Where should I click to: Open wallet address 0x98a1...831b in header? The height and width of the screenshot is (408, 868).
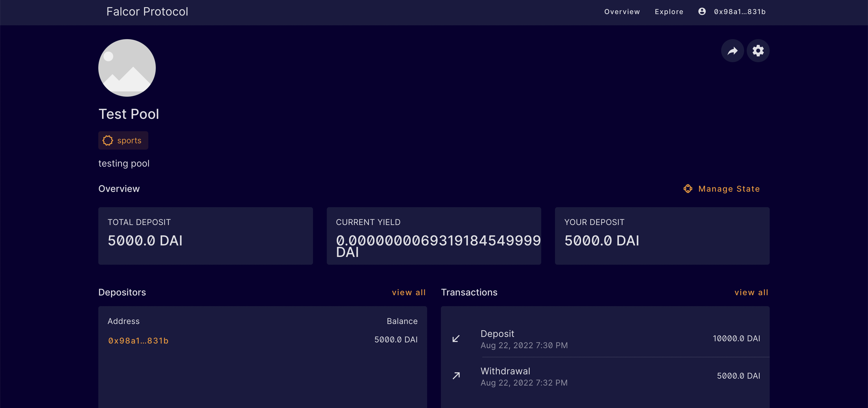740,12
